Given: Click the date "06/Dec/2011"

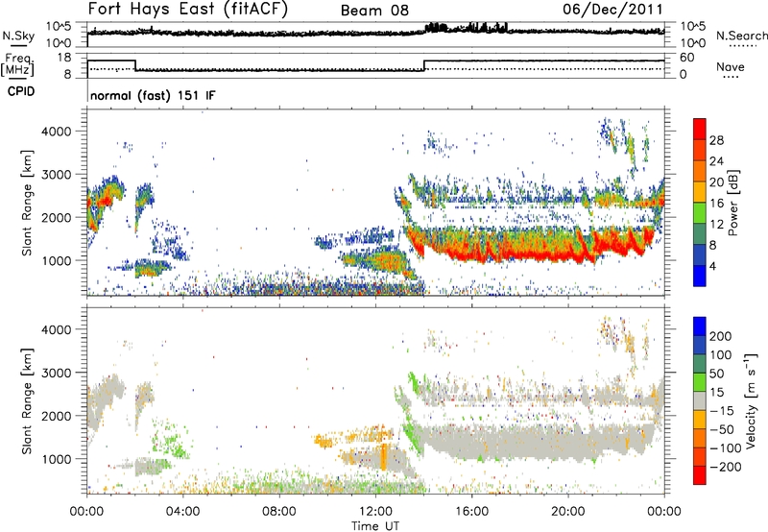Looking at the screenshot, I should tap(612, 10).
